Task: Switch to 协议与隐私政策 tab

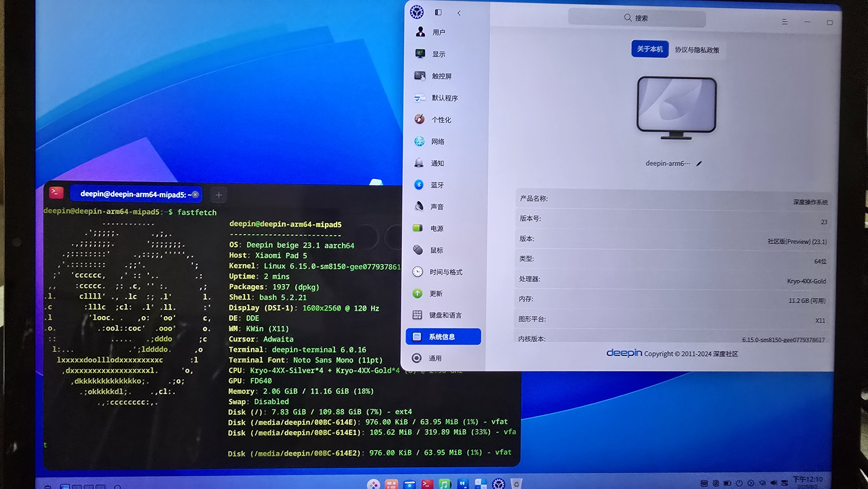Action: (x=697, y=50)
